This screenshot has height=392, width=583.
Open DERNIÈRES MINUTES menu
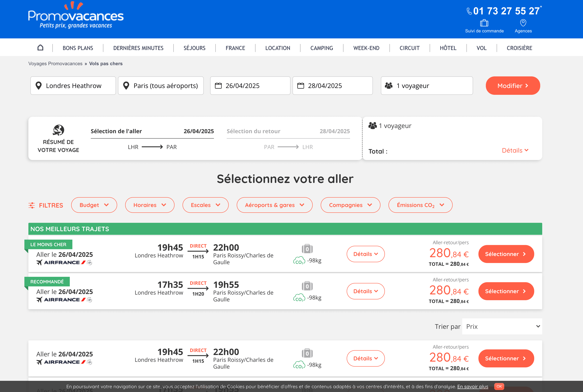tap(138, 48)
